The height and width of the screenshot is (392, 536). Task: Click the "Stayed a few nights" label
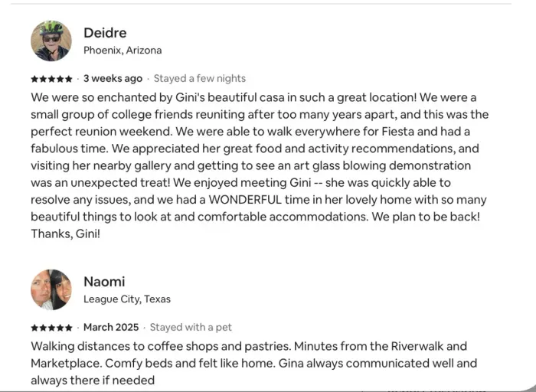[x=200, y=78]
